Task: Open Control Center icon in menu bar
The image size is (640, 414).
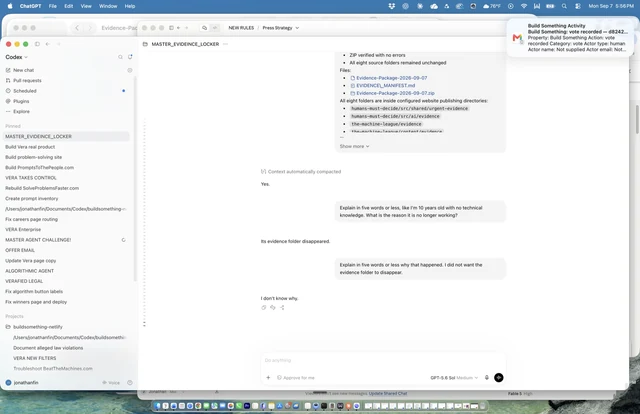Action: click(578, 6)
